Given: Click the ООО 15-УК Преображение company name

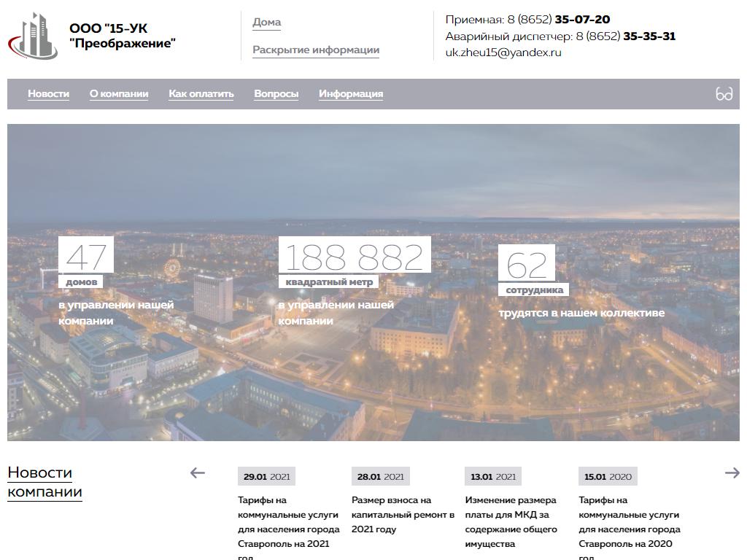Looking at the screenshot, I should coord(123,36).
